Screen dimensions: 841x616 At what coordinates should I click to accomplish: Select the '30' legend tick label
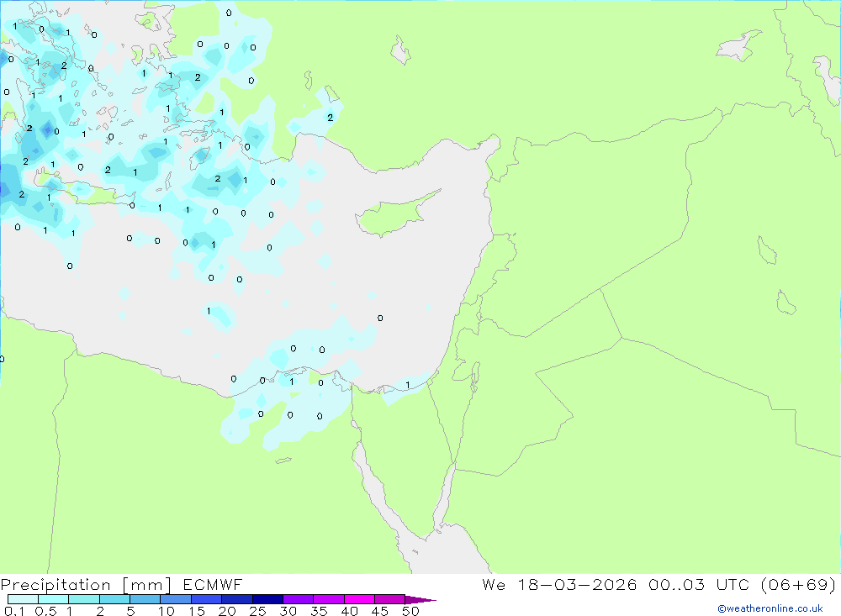click(x=288, y=611)
